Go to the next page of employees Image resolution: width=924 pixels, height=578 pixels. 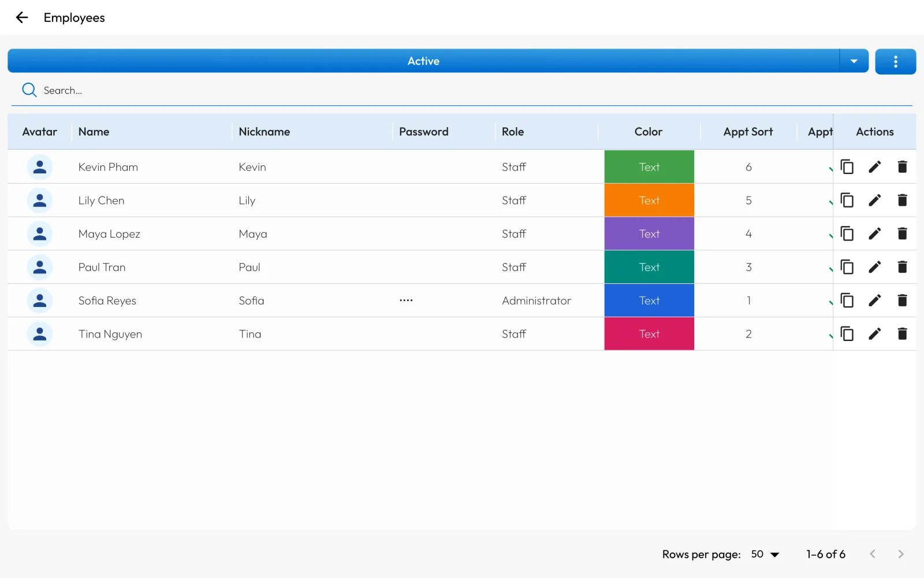[900, 554]
